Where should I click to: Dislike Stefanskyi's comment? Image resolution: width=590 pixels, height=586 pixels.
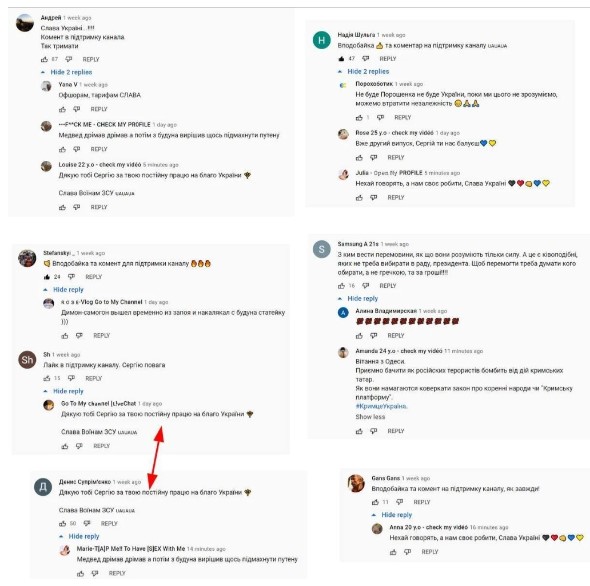71,277
